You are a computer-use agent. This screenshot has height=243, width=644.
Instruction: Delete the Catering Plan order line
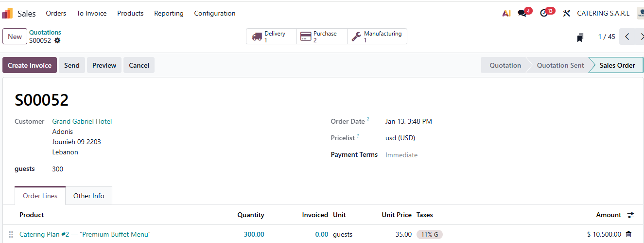point(628,234)
